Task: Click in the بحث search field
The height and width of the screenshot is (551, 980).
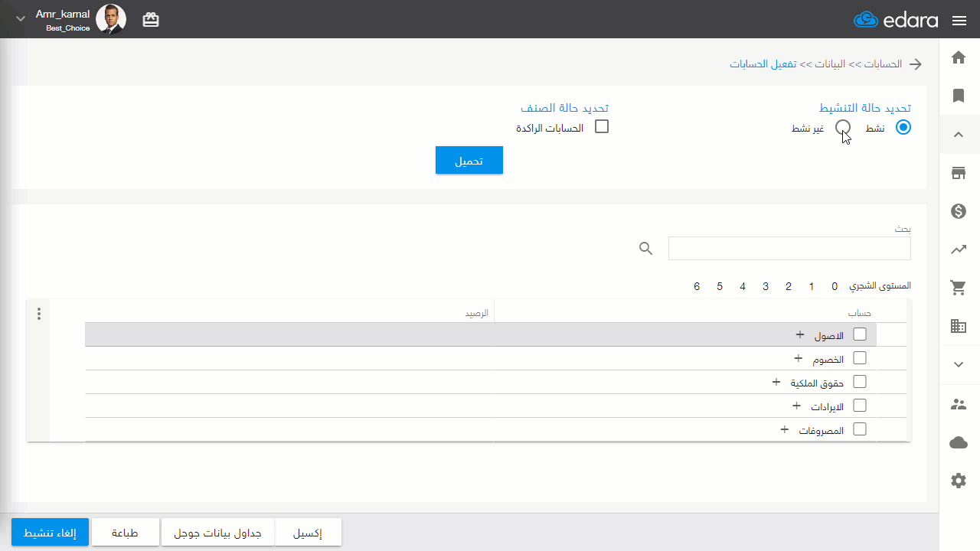Action: (789, 248)
